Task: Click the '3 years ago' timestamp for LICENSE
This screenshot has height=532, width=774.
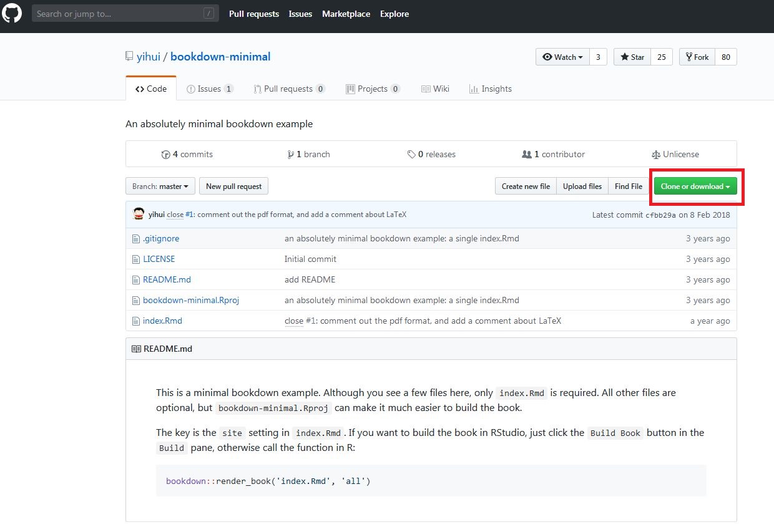Action: click(x=708, y=259)
